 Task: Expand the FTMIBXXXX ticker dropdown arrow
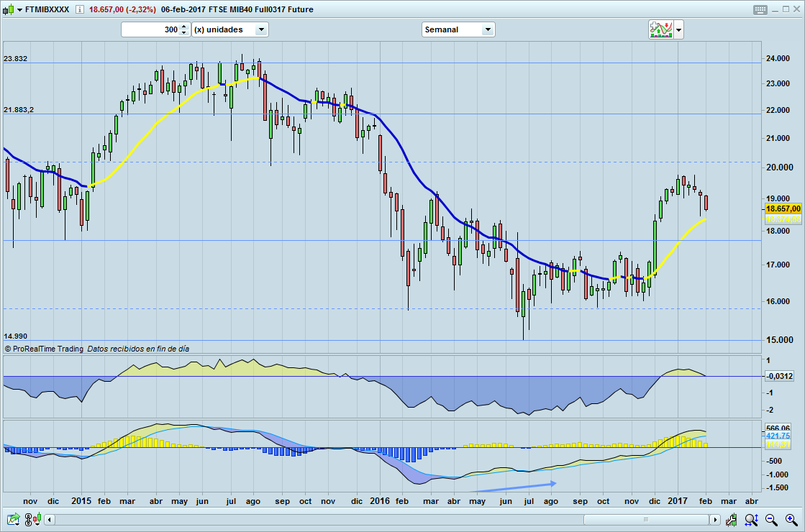[x=19, y=10]
